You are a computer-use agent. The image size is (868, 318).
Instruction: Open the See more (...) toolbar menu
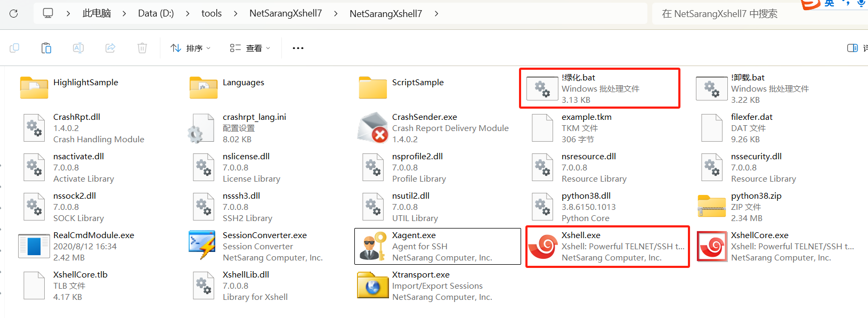pyautogui.click(x=298, y=48)
